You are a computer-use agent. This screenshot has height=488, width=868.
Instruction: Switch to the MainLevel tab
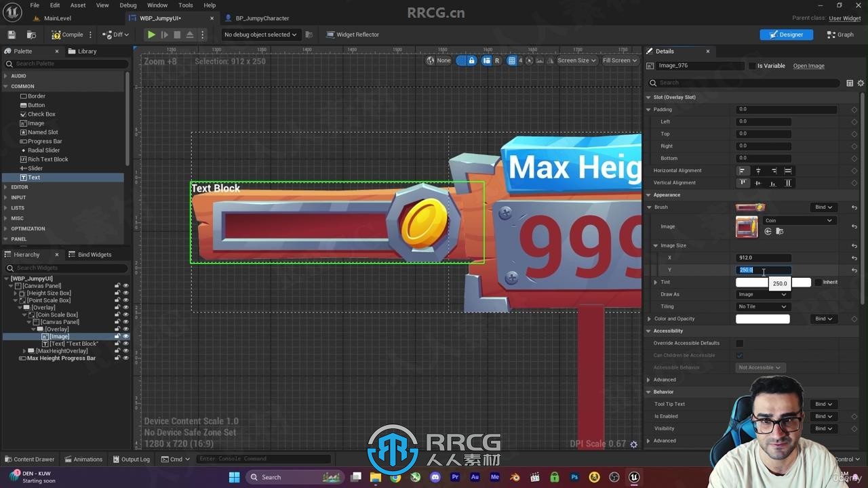pos(58,18)
